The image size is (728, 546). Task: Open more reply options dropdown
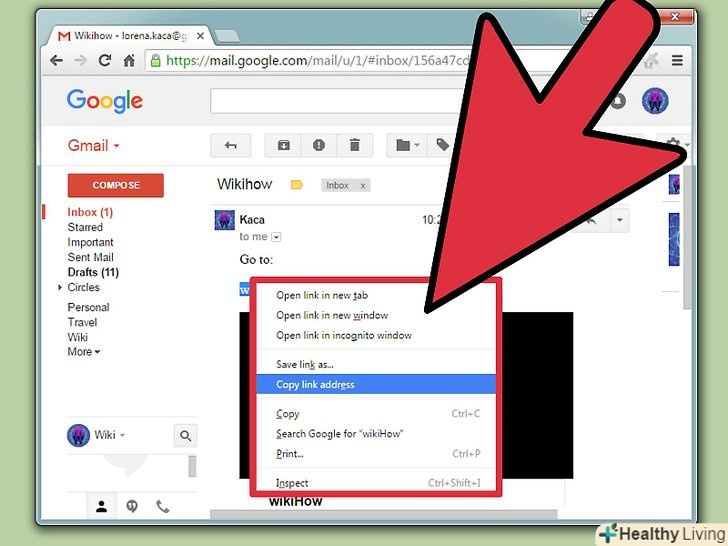click(x=619, y=220)
